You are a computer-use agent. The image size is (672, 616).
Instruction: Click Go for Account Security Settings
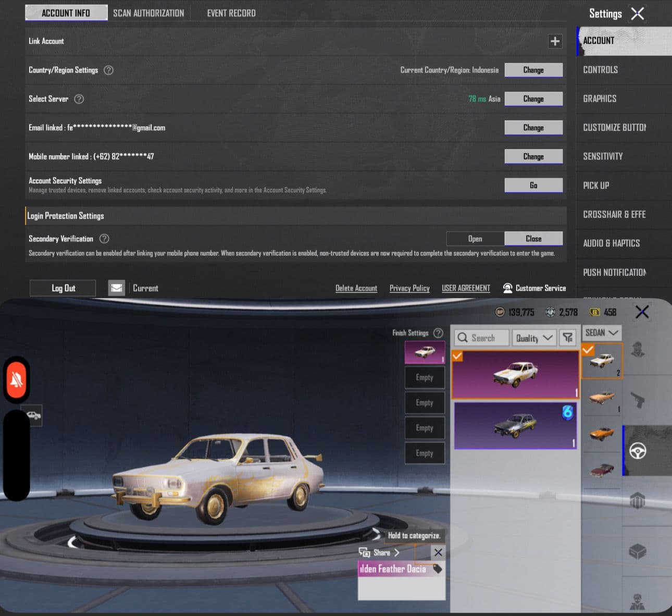533,185
